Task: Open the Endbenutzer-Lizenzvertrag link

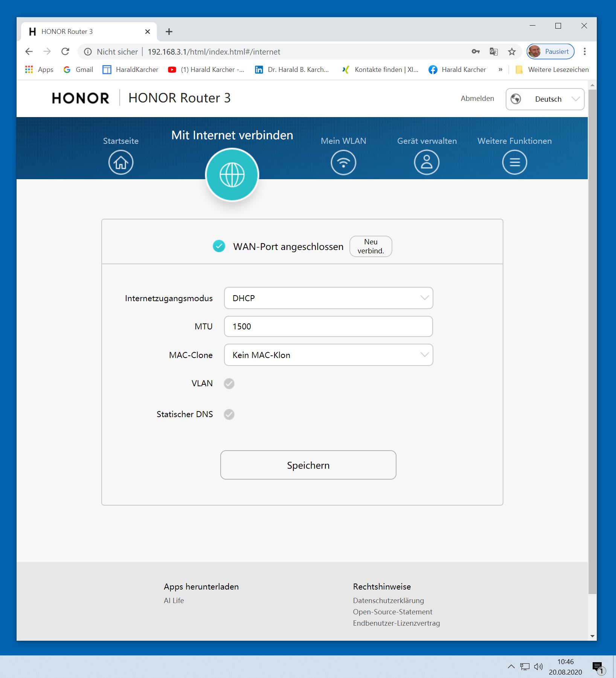Action: [x=396, y=623]
